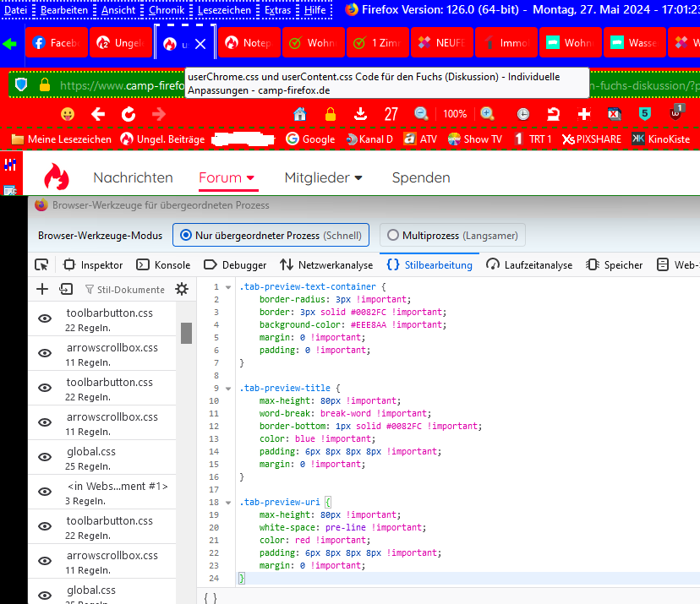The image size is (700, 604).
Task: Click the zoom out magnifier icon
Action: (421, 114)
